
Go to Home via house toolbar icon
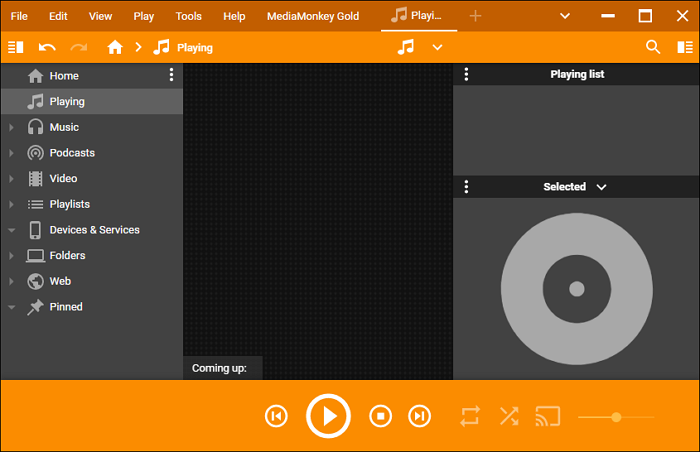tap(115, 47)
